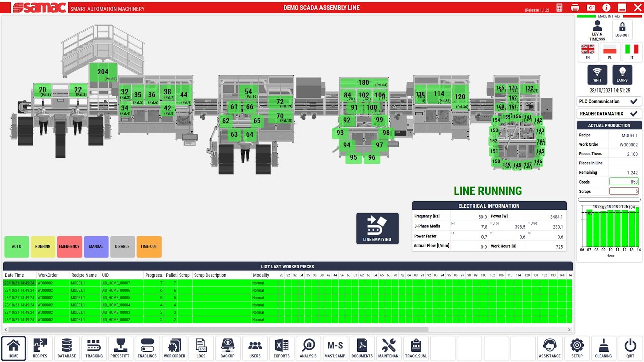
Task: Select the row with UID_HOME_00004
Action: tap(288, 305)
